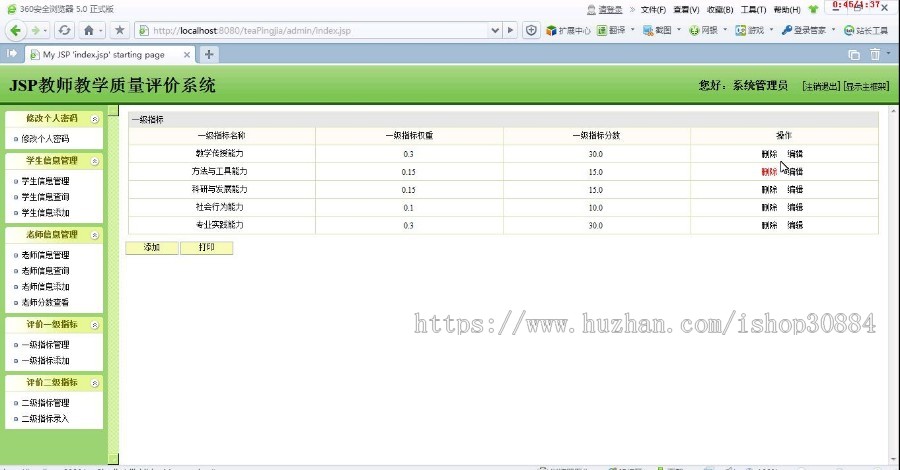Image resolution: width=900 pixels, height=470 pixels.
Task: Delete the 专业实践能力 row
Action: (769, 226)
